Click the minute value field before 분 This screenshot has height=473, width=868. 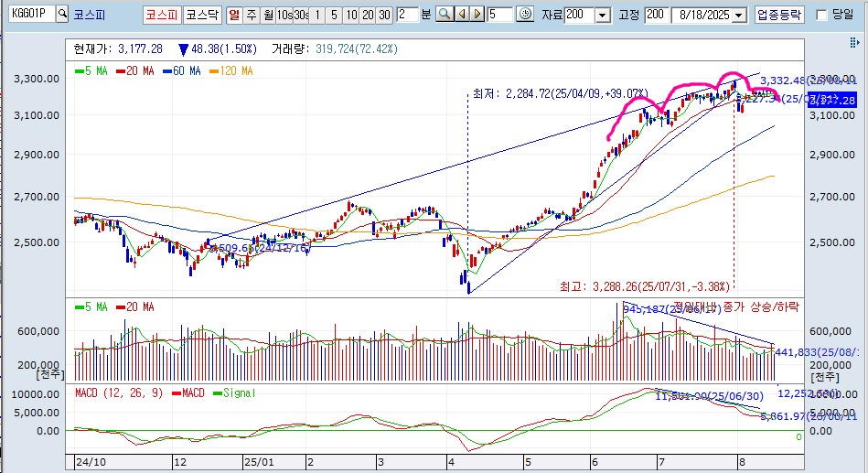pyautogui.click(x=407, y=15)
